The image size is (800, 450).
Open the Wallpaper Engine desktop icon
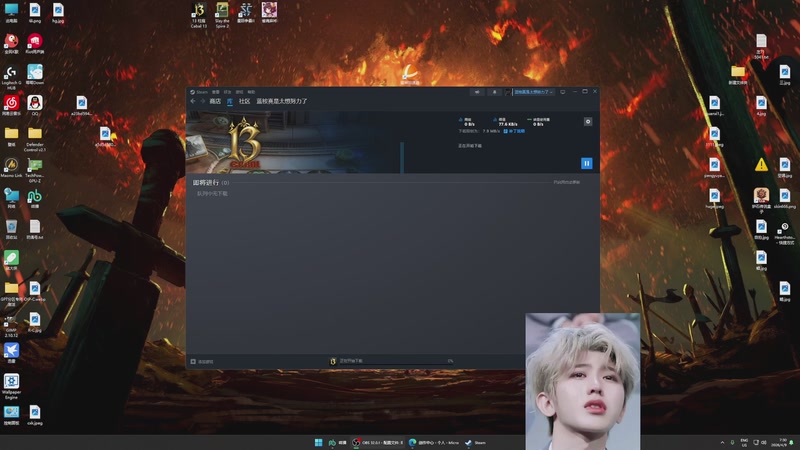click(x=11, y=386)
